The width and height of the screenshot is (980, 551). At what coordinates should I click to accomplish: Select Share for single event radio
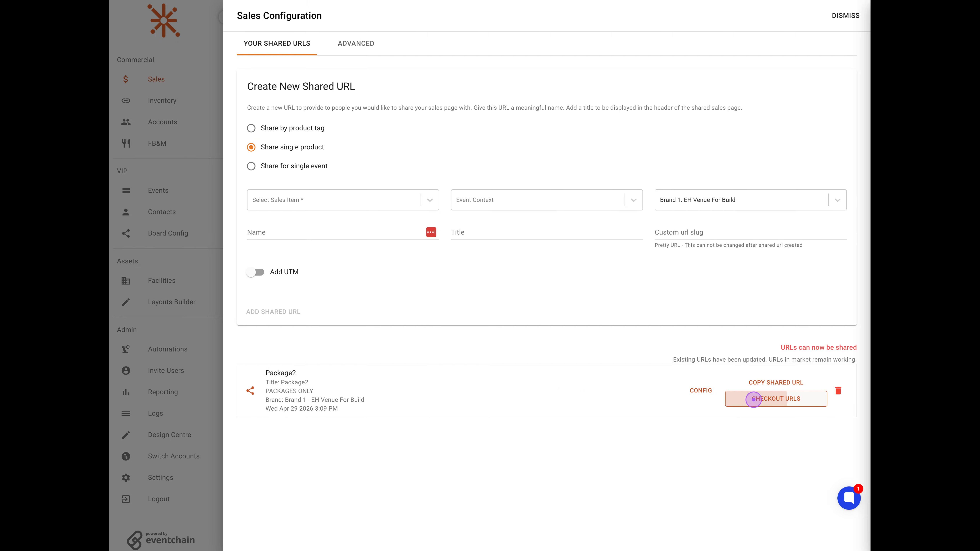click(x=251, y=166)
